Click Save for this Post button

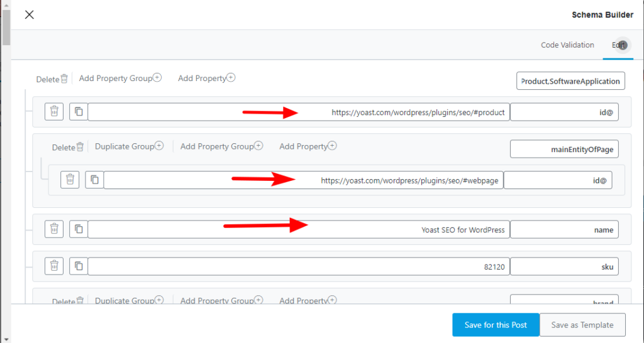(x=496, y=325)
